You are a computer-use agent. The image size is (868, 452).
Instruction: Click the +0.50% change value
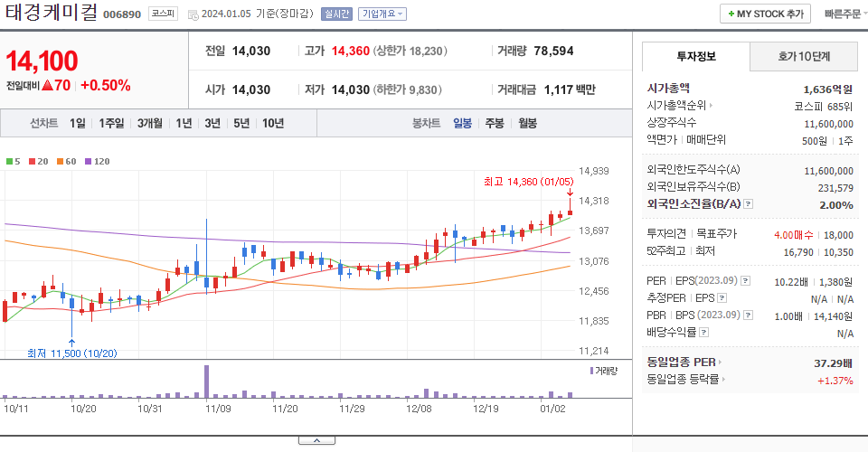(x=105, y=86)
